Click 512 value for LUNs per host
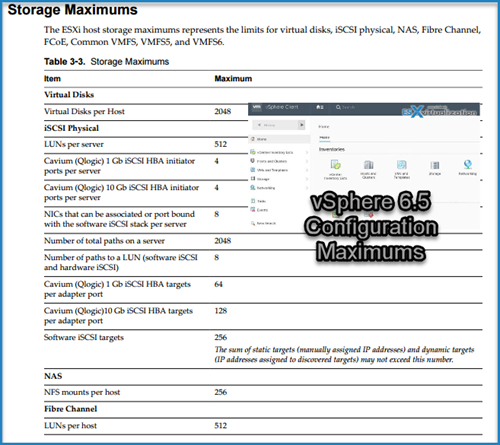 pos(221,426)
